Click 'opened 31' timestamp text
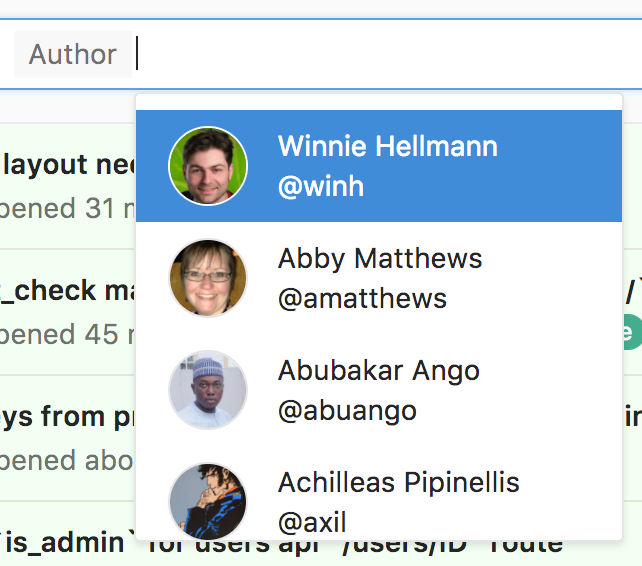Image resolution: width=642 pixels, height=566 pixels. click(x=68, y=208)
